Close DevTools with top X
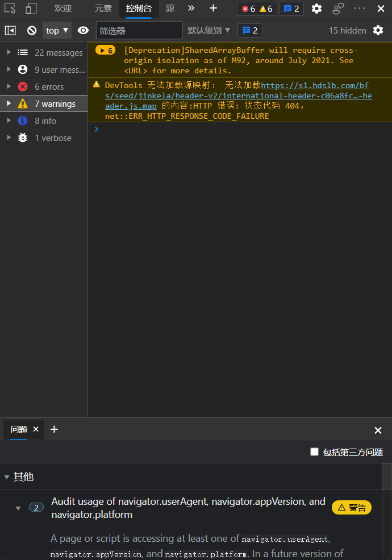392x560 pixels. point(381,9)
